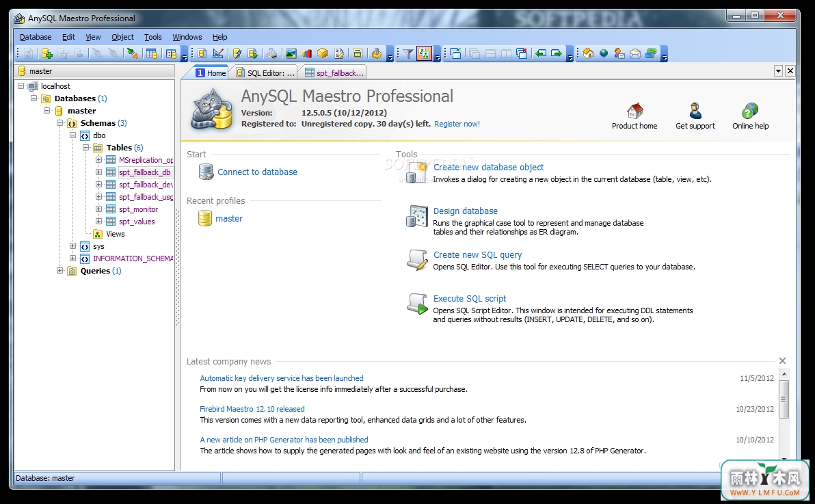815x504 pixels.
Task: Click the Execute SQL script link
Action: [469, 299]
